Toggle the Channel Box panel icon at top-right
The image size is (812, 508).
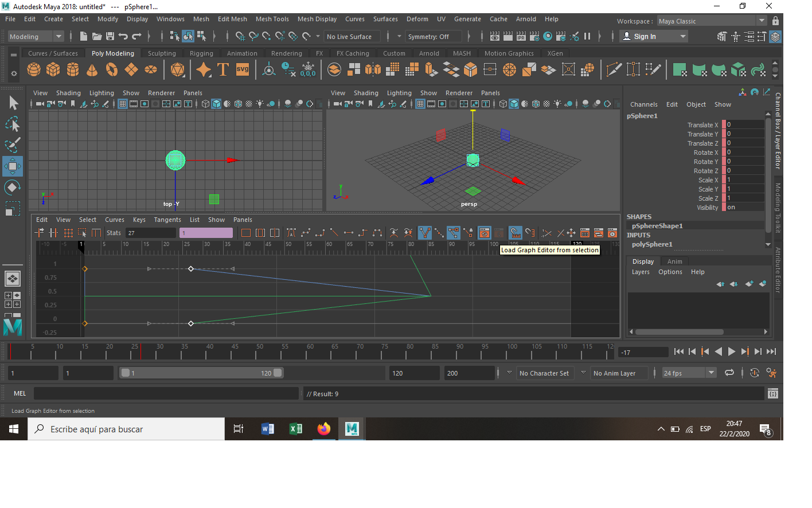775,37
